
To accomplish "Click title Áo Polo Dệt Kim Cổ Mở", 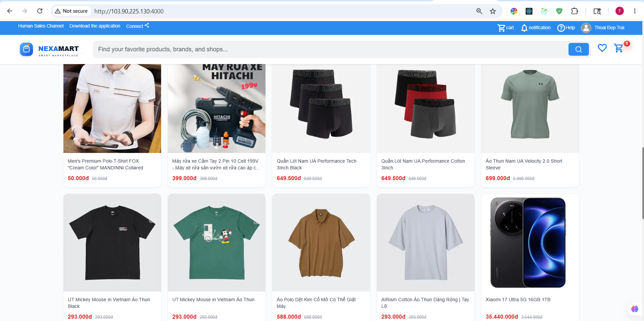I will pos(316,303).
